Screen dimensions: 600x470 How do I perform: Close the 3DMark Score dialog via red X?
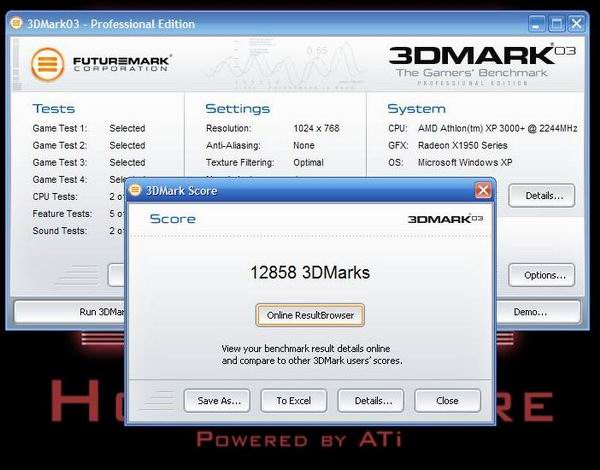coord(483,190)
